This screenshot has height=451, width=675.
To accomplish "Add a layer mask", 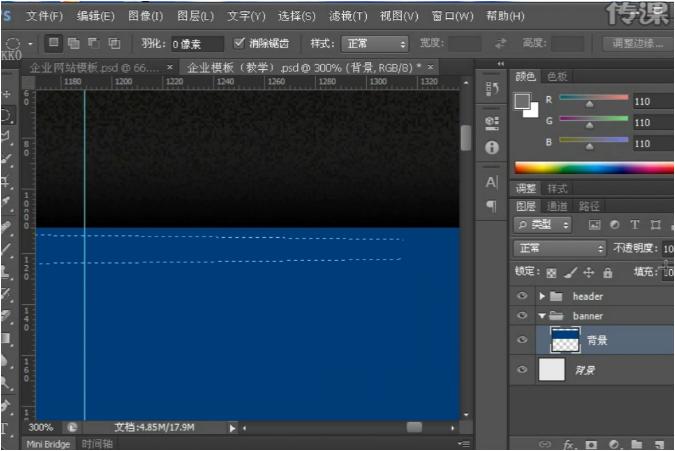I will coord(591,445).
